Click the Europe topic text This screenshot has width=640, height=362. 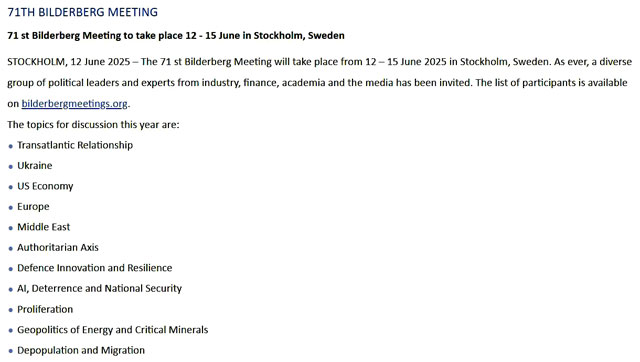pyautogui.click(x=33, y=207)
